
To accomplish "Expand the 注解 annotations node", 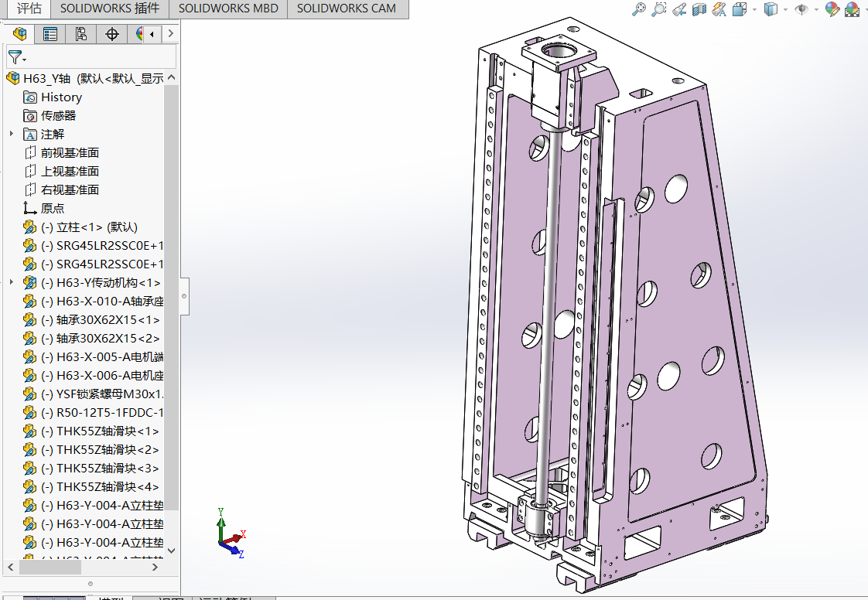I will tap(11, 134).
